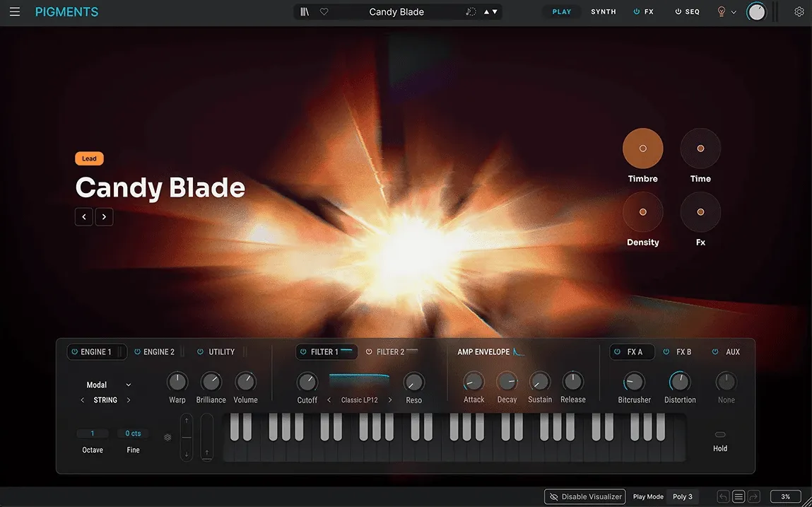Open the Classic LP12 filter type list
Image resolution: width=812 pixels, height=507 pixels.
[x=360, y=400]
